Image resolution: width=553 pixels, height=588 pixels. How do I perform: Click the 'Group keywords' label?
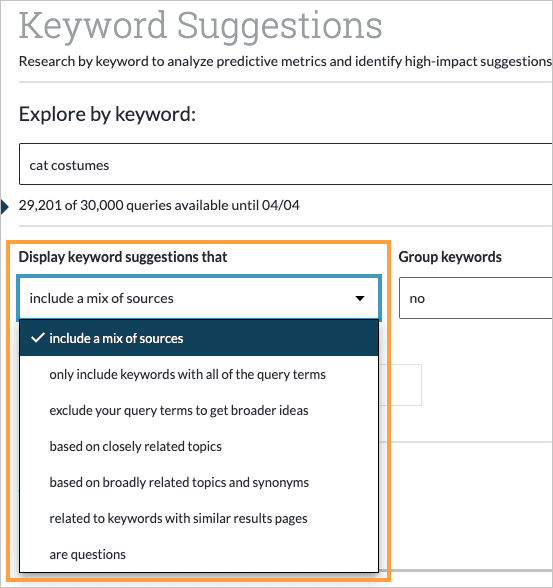450,257
